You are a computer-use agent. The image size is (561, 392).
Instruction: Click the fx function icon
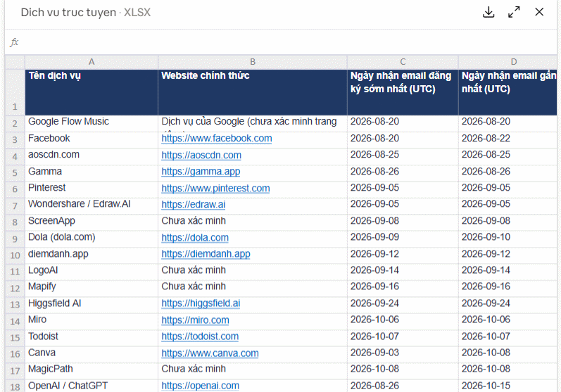click(x=13, y=42)
